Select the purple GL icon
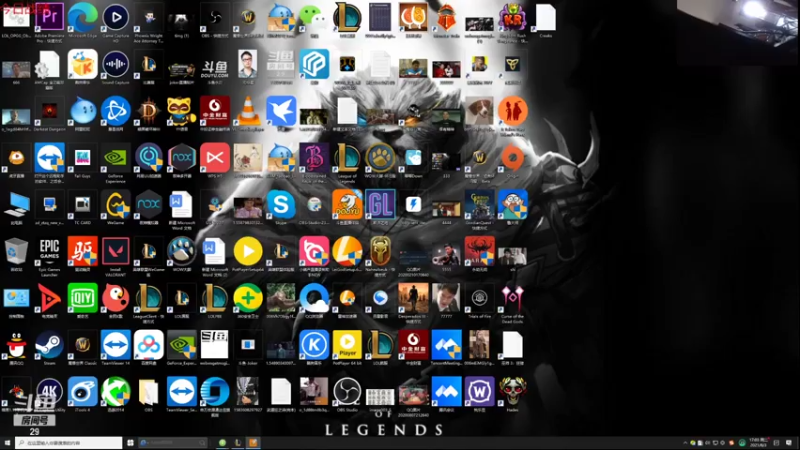This screenshot has height=450, width=800. point(380,205)
